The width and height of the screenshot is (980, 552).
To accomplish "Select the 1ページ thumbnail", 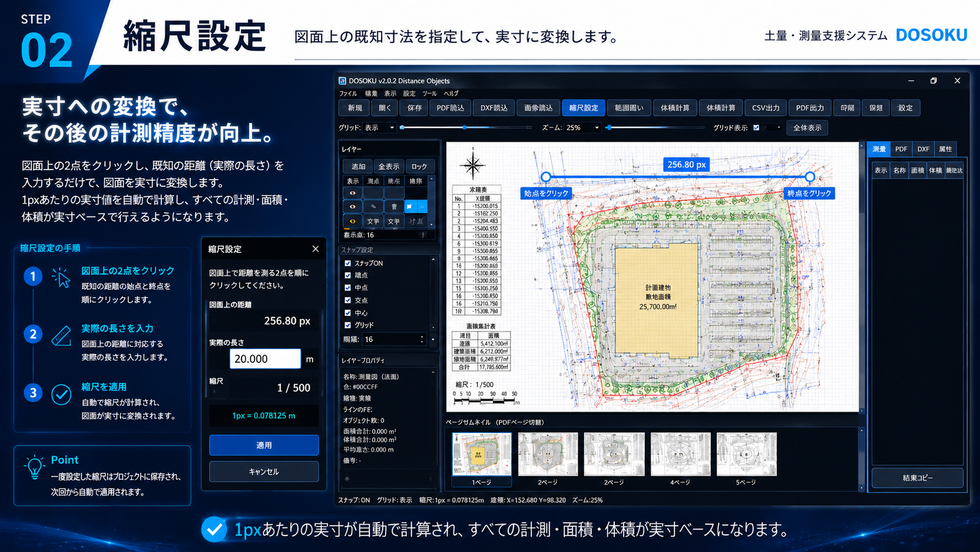I will tap(481, 460).
